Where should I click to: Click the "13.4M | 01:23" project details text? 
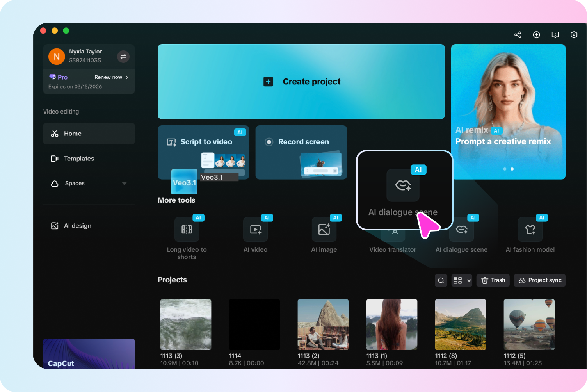523,363
